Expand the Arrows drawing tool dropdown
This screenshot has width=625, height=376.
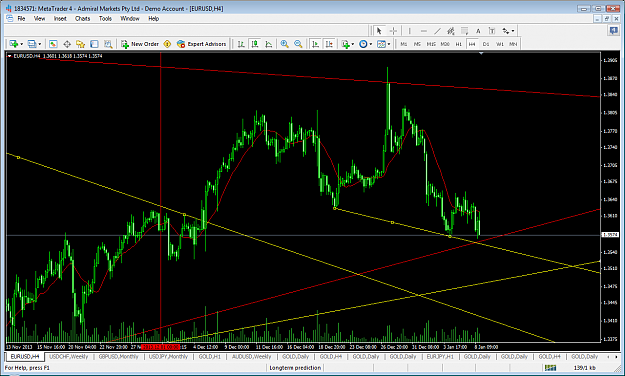(x=513, y=31)
